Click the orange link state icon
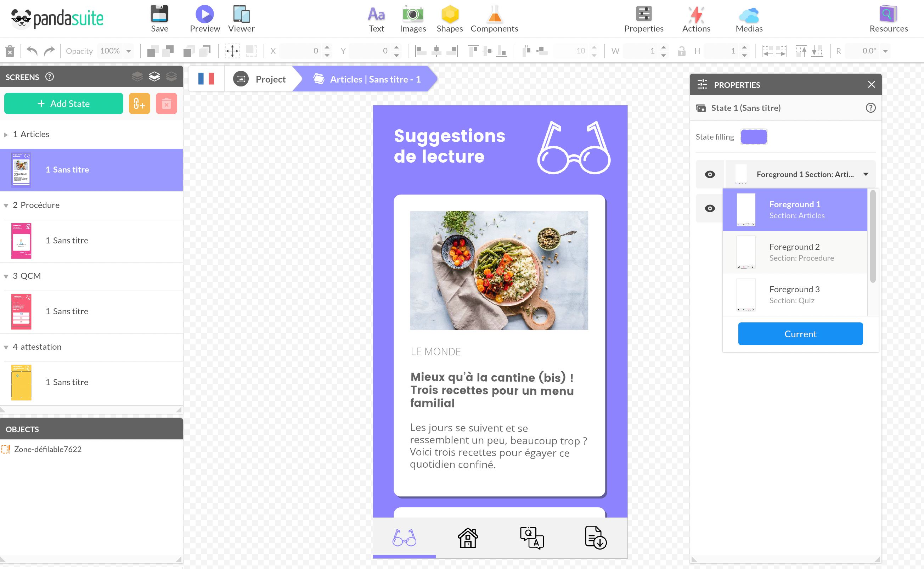The width and height of the screenshot is (924, 569). (139, 103)
